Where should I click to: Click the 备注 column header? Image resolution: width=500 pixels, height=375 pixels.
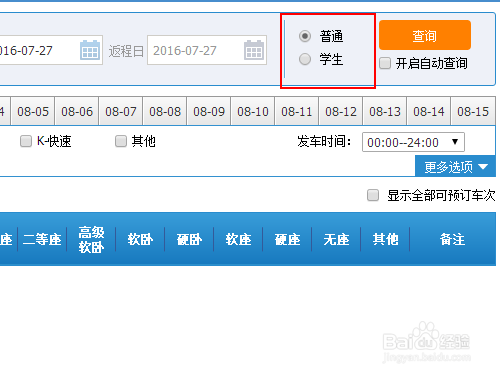[x=452, y=239]
